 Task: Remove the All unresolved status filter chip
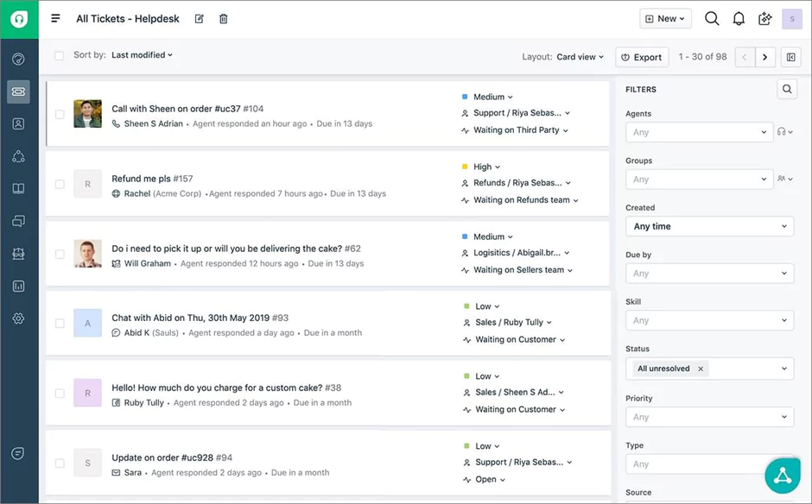click(700, 368)
